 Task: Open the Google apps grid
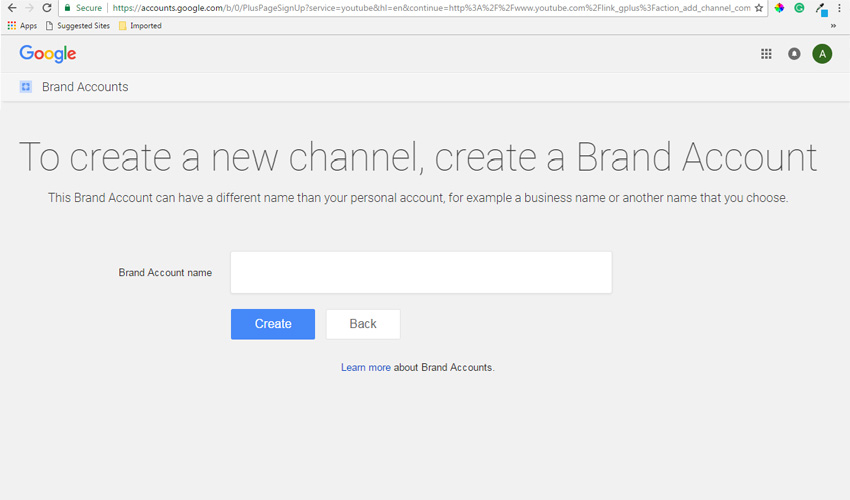click(766, 54)
